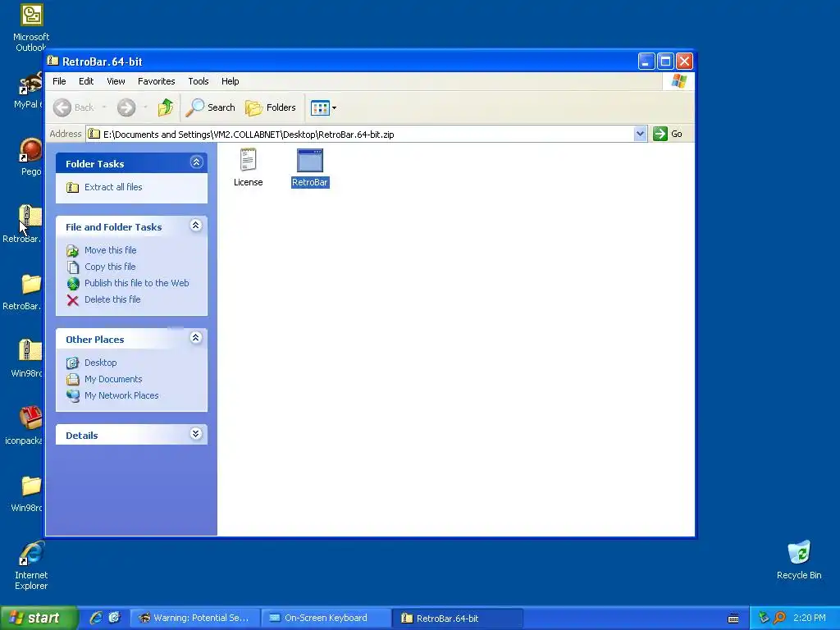The image size is (840, 630).
Task: Click the Windows flag logo in menu bar
Action: (x=678, y=81)
